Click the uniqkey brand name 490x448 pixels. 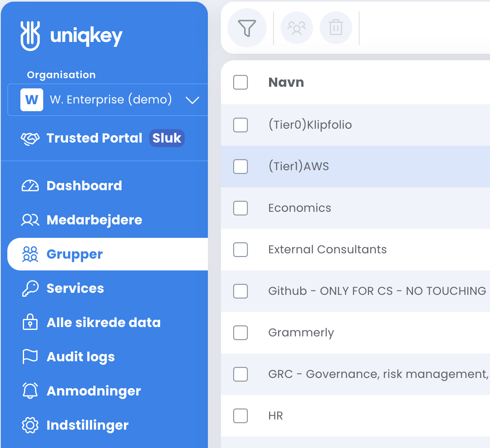coord(86,37)
